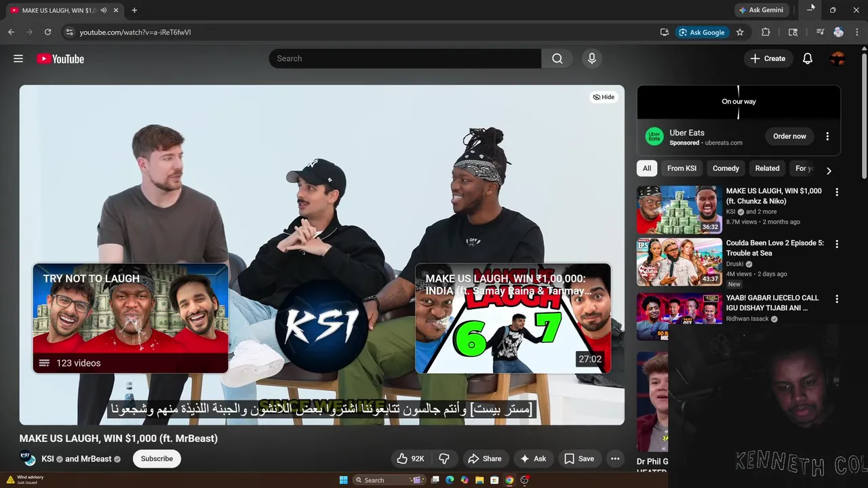868x488 pixels.
Task: Launch Microsoft Edge from taskbar
Action: point(450,480)
